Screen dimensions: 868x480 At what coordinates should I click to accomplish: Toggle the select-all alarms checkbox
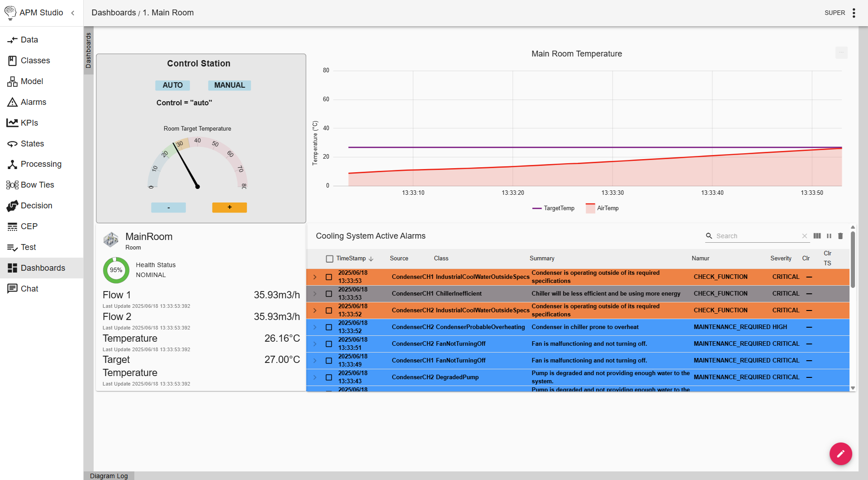(x=330, y=259)
